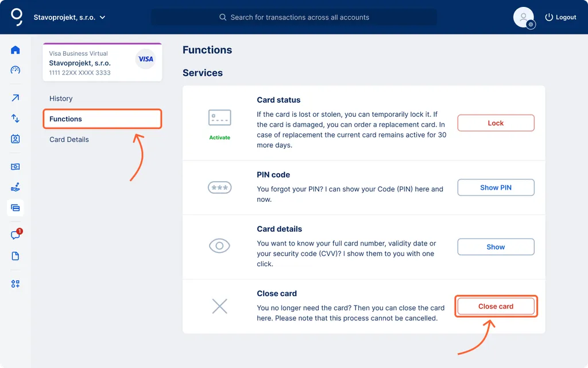Open messages icon with notification badge
This screenshot has width=588, height=368.
pyautogui.click(x=16, y=235)
